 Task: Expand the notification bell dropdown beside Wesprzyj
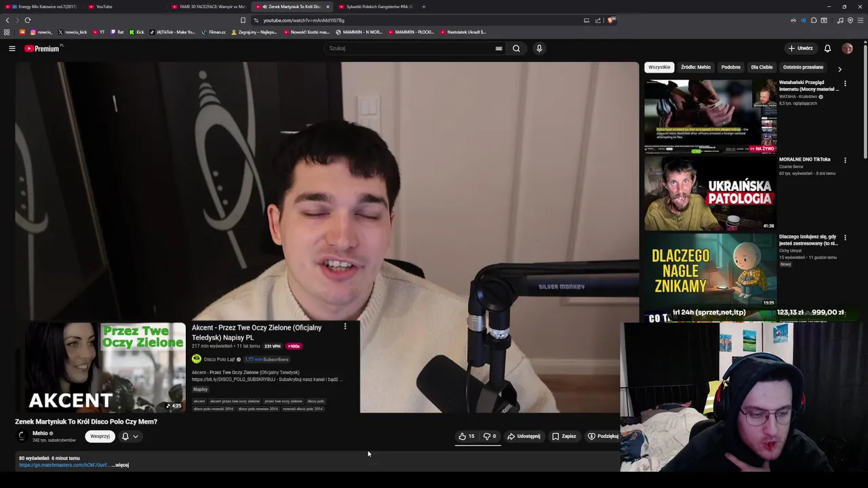coord(130,436)
